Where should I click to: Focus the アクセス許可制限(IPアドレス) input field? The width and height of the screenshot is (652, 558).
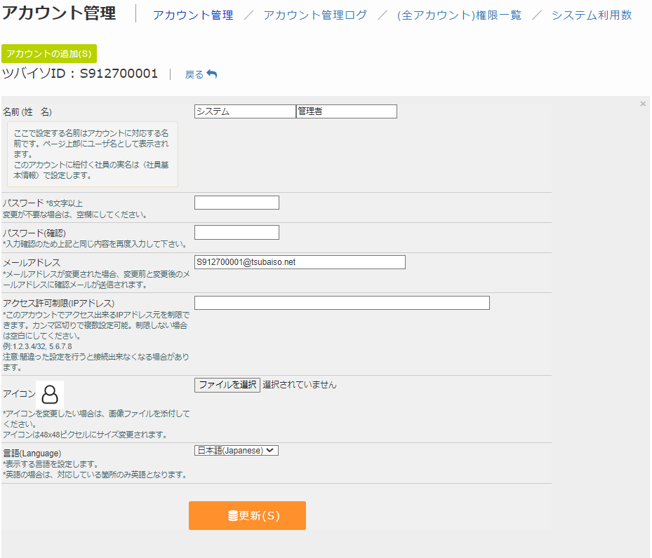point(342,303)
